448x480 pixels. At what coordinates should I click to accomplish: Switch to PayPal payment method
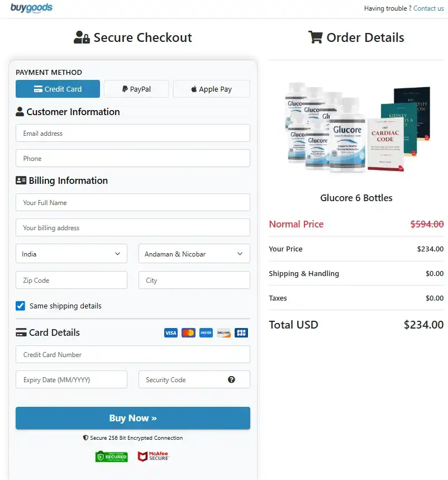(136, 89)
